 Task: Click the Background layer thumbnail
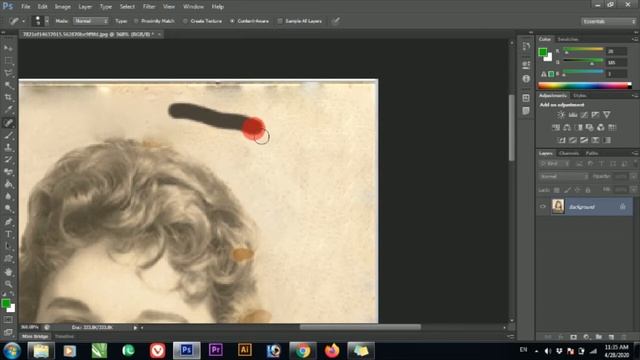point(558,207)
